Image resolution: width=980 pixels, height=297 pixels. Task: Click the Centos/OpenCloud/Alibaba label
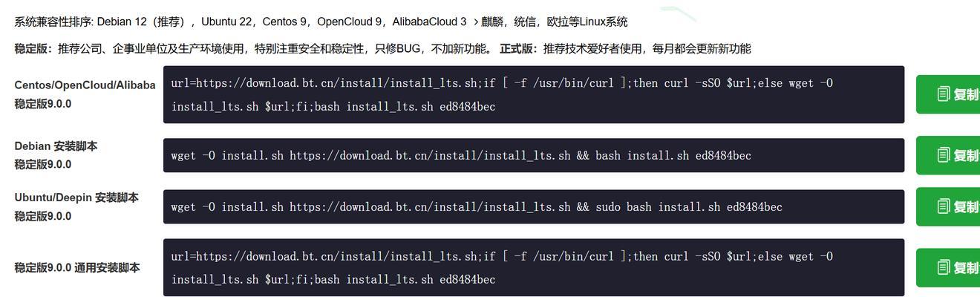(85, 85)
